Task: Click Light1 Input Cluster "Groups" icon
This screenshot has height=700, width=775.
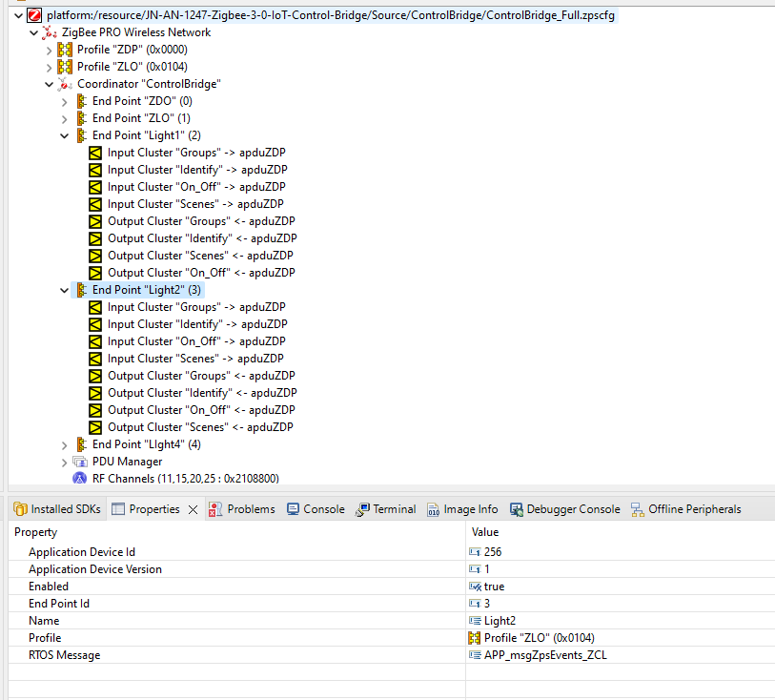Action: 95,153
